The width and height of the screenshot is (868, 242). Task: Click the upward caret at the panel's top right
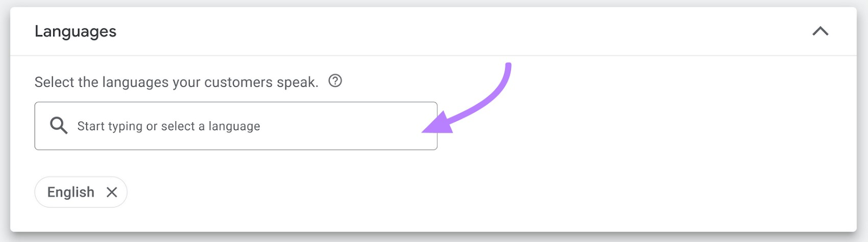pos(820,31)
